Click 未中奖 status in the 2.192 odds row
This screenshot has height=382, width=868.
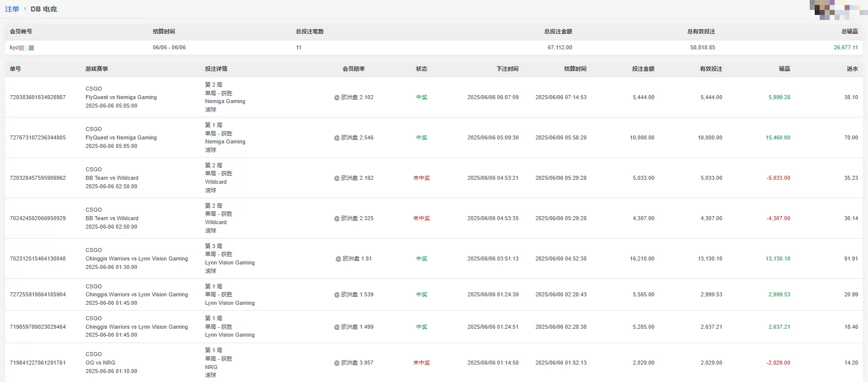tap(421, 178)
